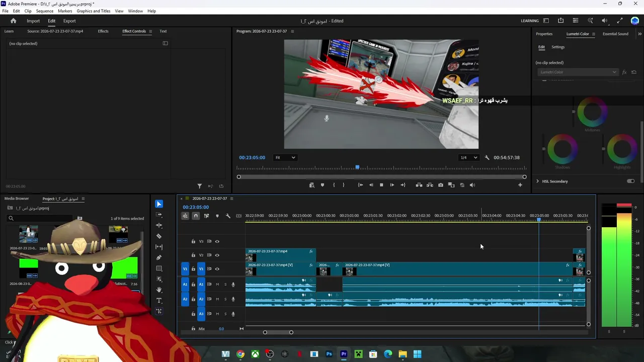Click Export Frame camera icon
This screenshot has width=644, height=362.
point(441,185)
